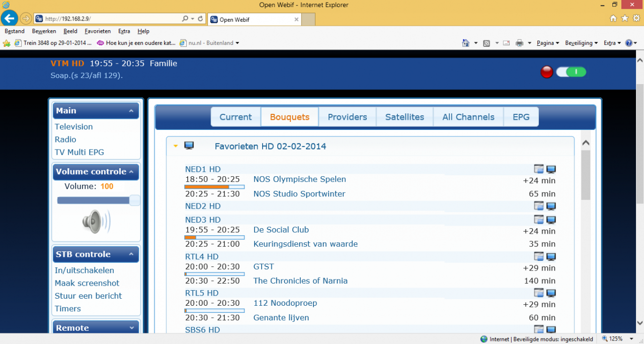
Task: Click the printer icon
Action: point(520,43)
